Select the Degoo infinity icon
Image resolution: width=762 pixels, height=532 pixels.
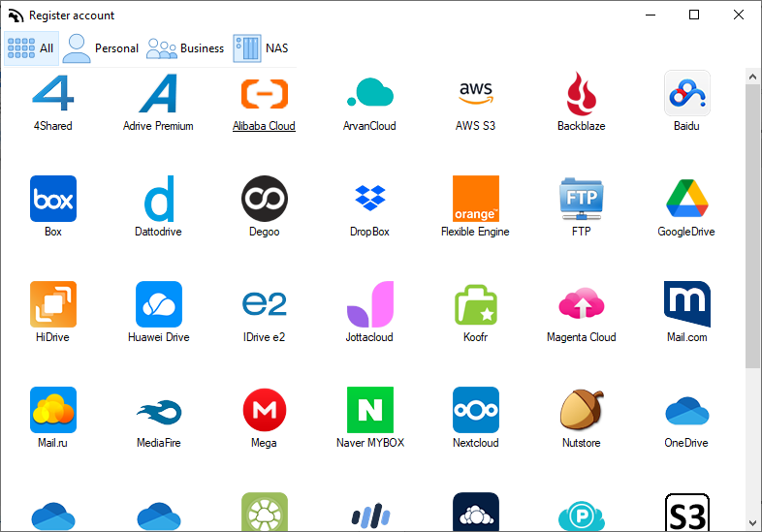pyautogui.click(x=265, y=199)
